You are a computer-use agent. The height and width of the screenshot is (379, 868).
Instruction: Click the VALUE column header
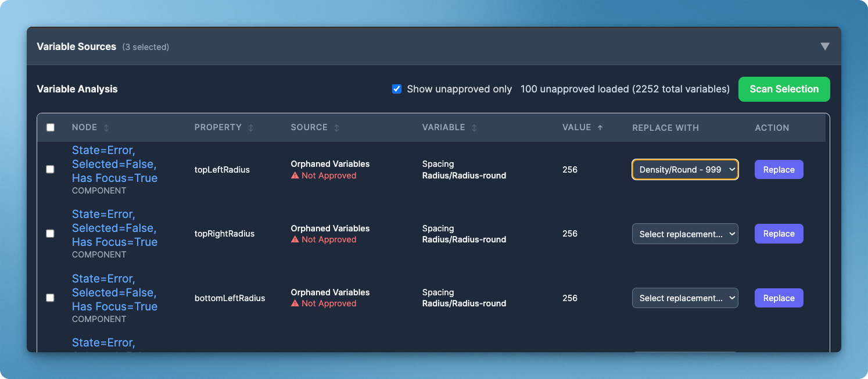576,127
